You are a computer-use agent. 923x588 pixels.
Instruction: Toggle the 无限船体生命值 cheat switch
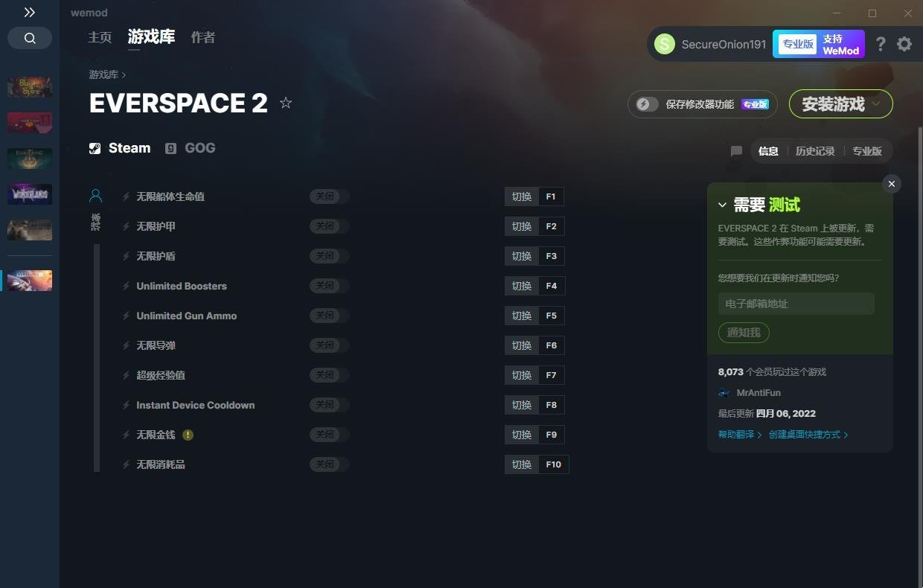[x=330, y=196]
